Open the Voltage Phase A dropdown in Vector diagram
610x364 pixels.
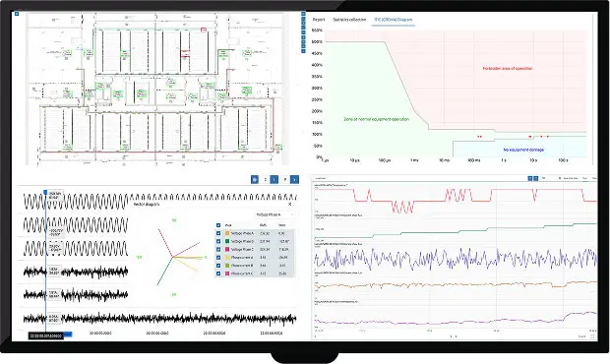(x=274, y=214)
